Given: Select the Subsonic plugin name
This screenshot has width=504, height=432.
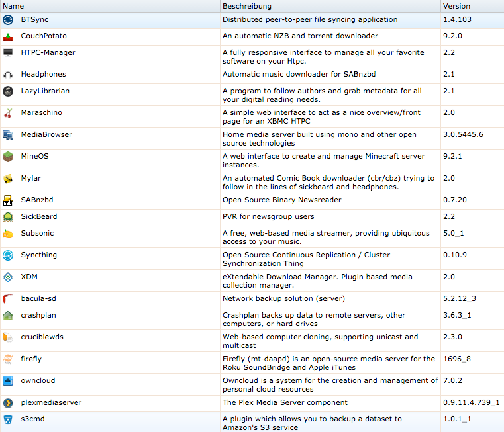Looking at the screenshot, I should (x=37, y=233).
